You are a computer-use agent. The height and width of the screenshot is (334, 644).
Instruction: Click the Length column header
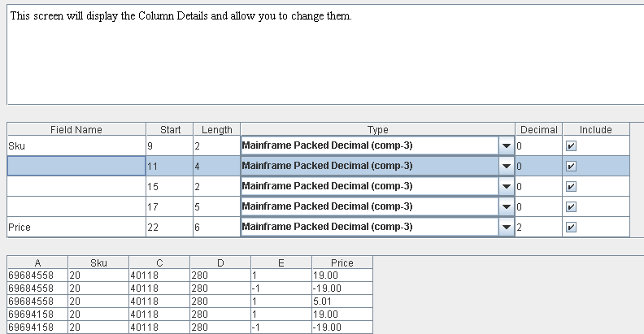(216, 130)
